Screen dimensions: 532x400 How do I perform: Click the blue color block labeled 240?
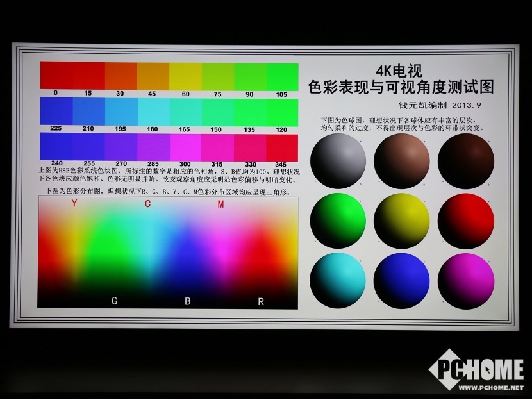click(56, 146)
